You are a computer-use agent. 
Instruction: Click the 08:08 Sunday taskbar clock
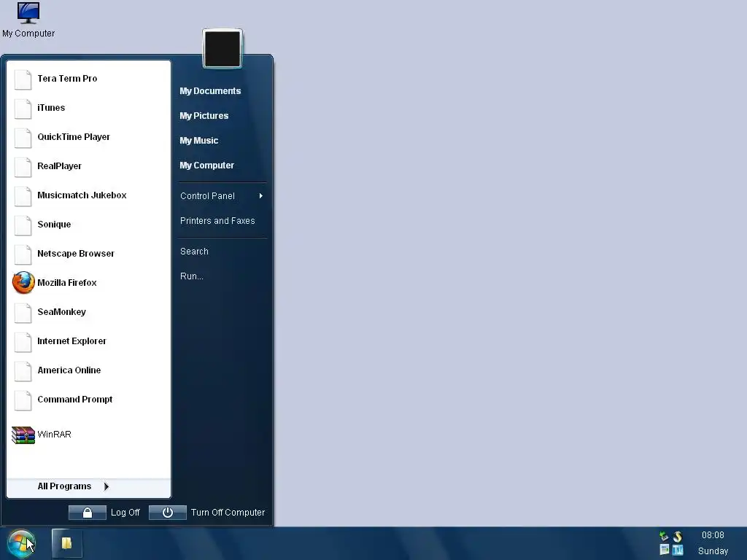pos(713,543)
